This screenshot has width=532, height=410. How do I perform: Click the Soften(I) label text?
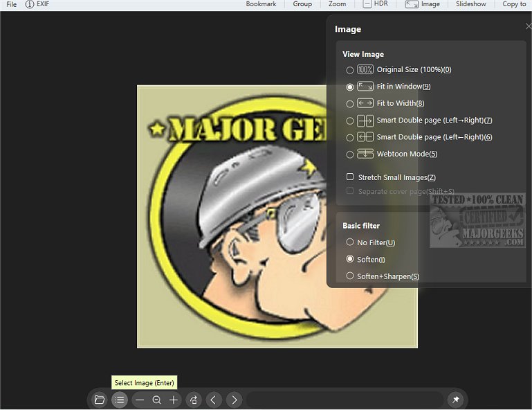click(371, 260)
